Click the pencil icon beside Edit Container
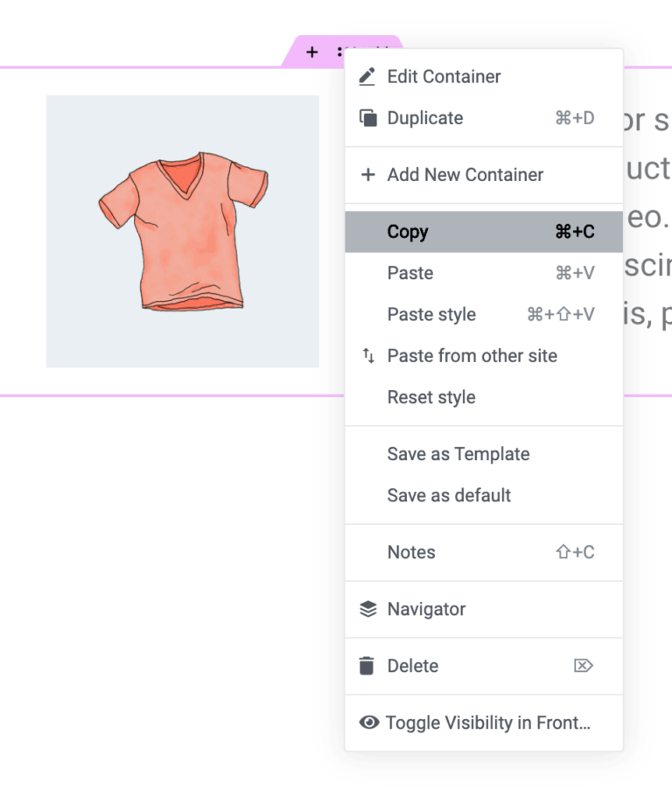This screenshot has width=672, height=790. 367,77
